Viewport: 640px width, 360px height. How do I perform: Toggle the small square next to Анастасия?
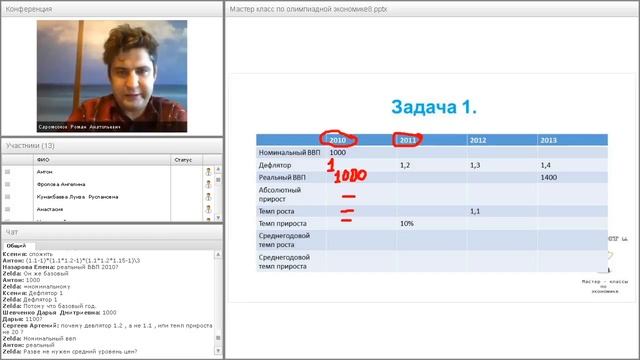7,209
